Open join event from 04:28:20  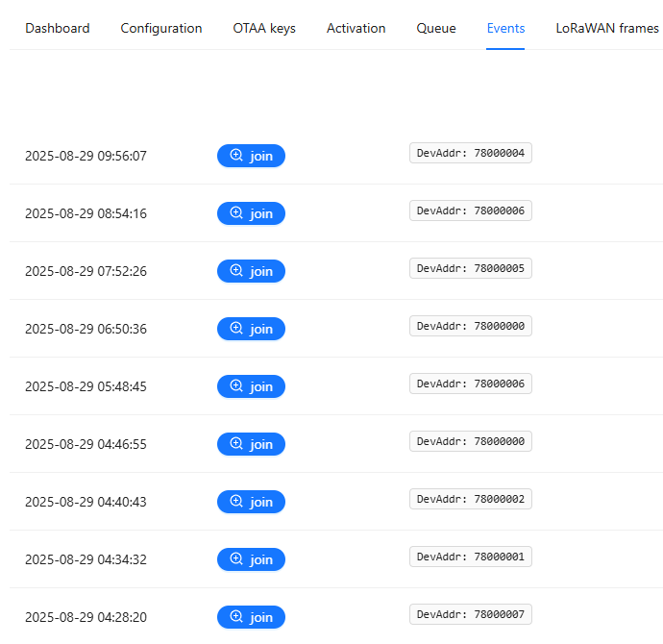click(x=251, y=617)
